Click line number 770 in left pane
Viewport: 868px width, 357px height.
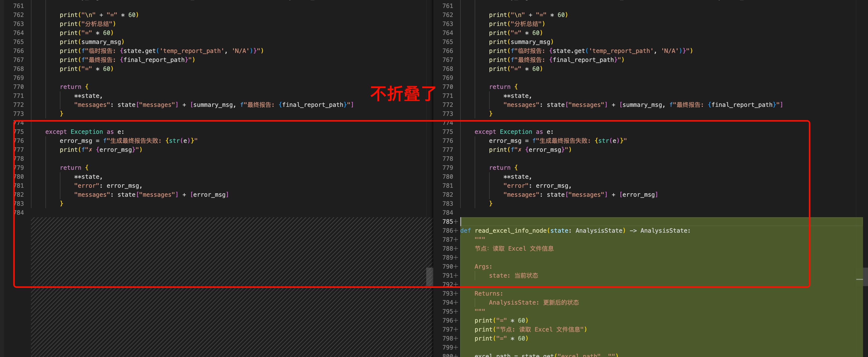[18, 87]
